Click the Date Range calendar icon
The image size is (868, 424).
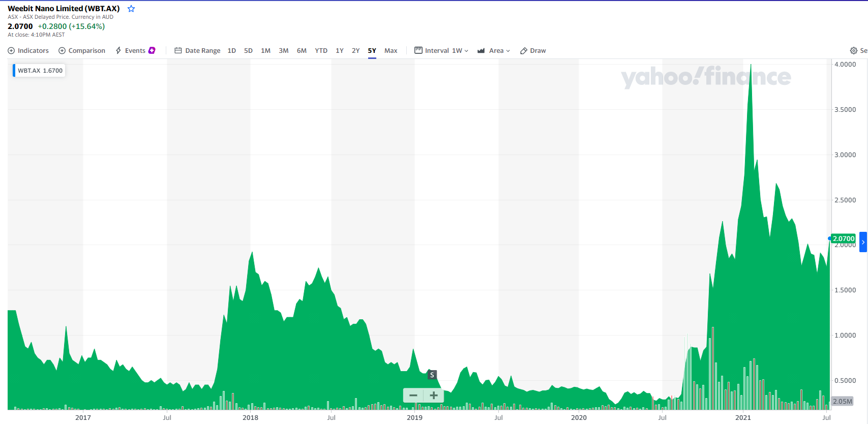pyautogui.click(x=178, y=50)
